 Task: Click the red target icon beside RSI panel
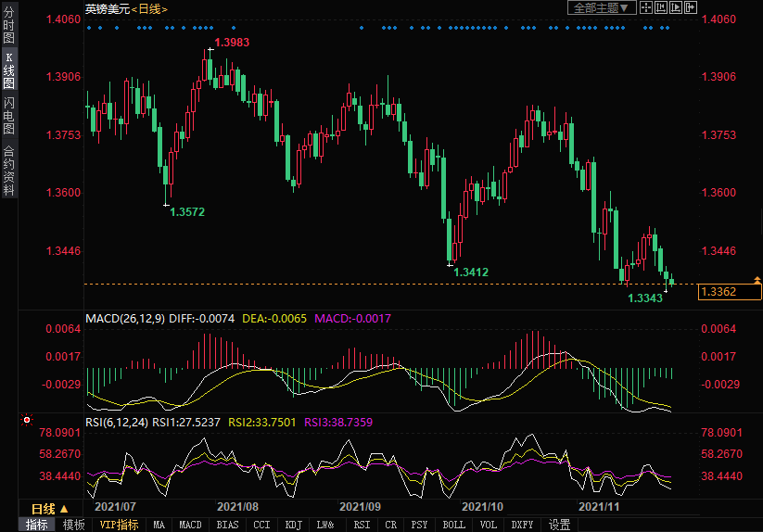(x=27, y=420)
